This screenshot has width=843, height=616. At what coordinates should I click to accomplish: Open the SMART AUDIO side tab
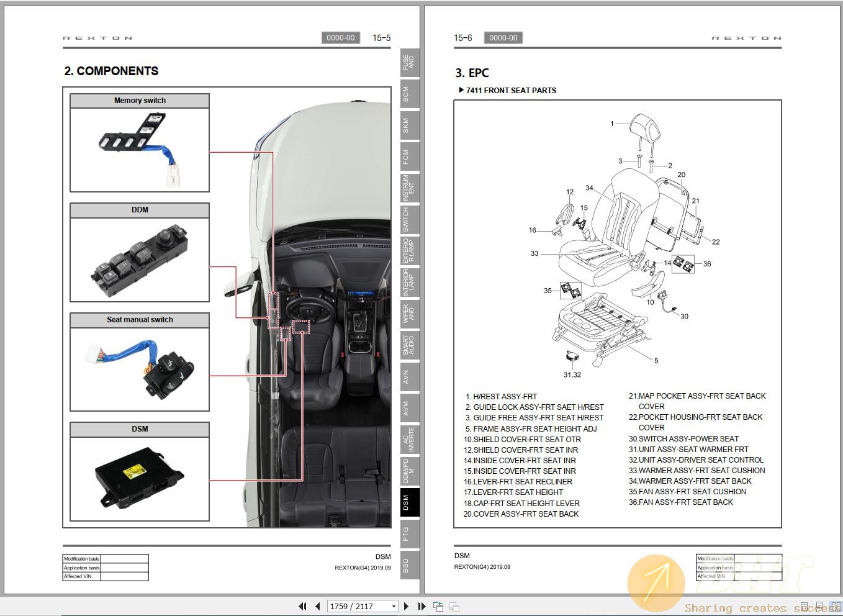click(409, 346)
